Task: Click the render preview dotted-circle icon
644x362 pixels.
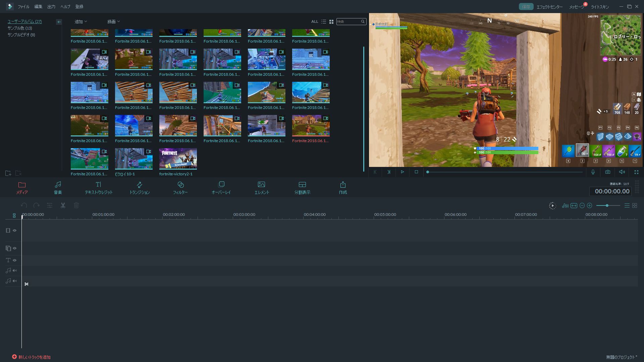Action: click(552, 205)
